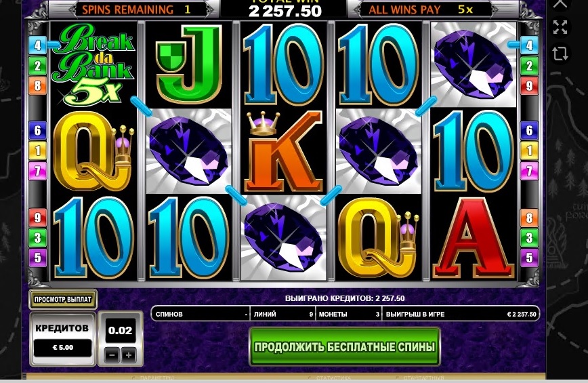Click the red A symbol on reel five

(x=474, y=238)
